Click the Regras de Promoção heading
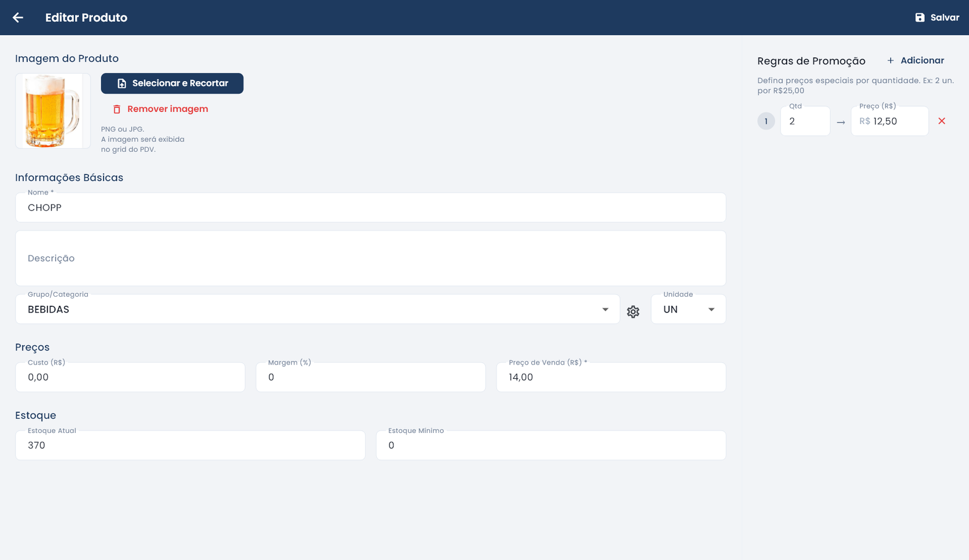This screenshot has height=560, width=969. click(x=811, y=61)
